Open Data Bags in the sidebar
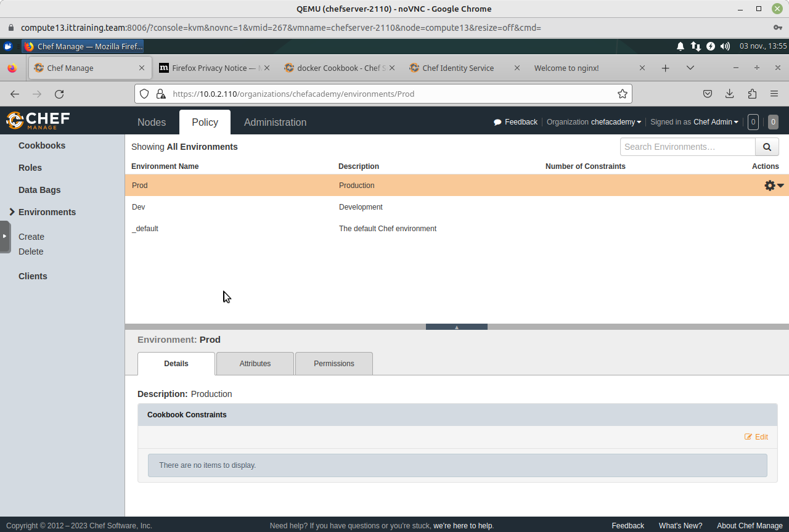Screen dimensions: 789x532 [39, 190]
